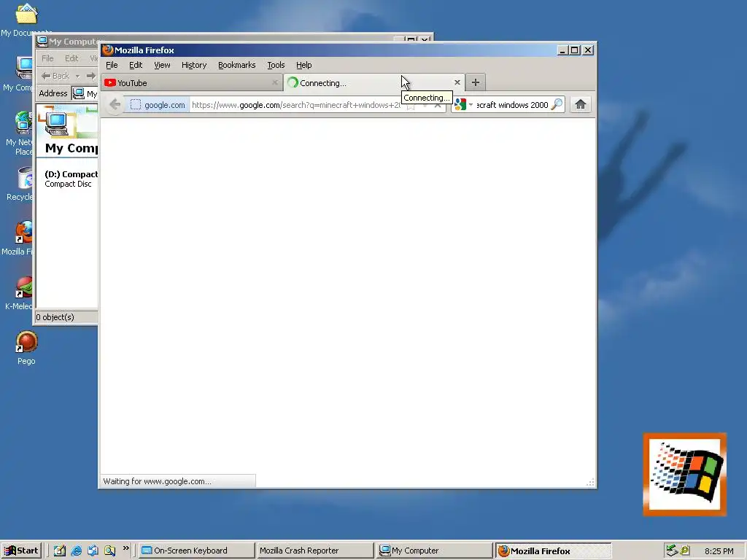Image resolution: width=747 pixels, height=560 pixels.
Task: Open Back history dropdown in My Computer
Action: point(77,76)
